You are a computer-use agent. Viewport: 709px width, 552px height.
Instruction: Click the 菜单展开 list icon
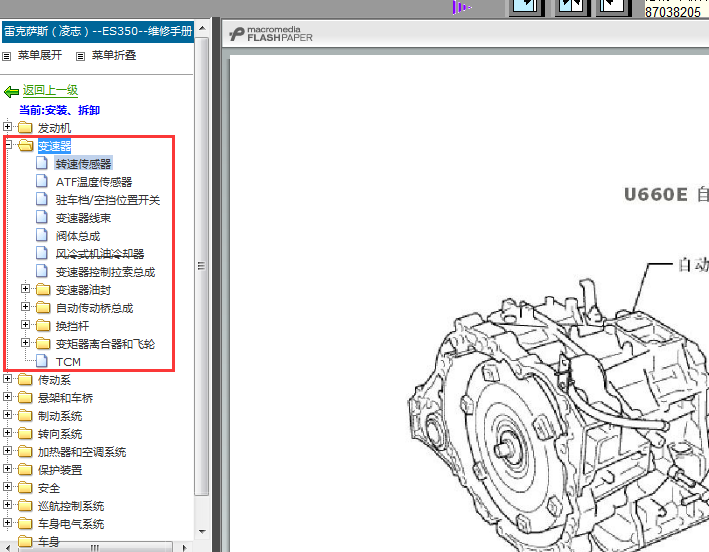(6, 57)
